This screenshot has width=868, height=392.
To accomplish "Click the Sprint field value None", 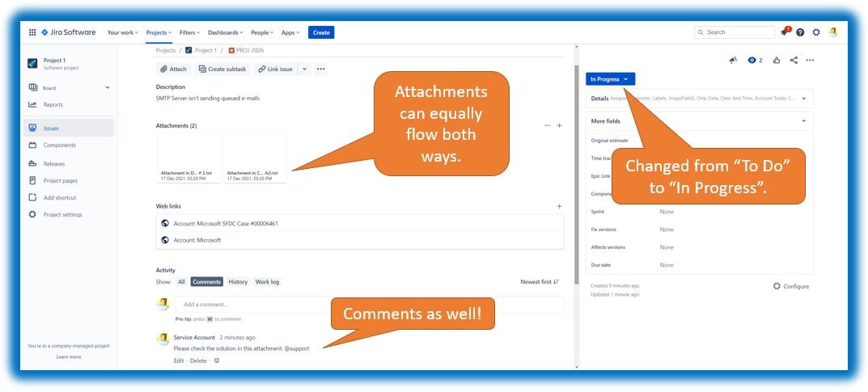I will pyautogui.click(x=667, y=212).
